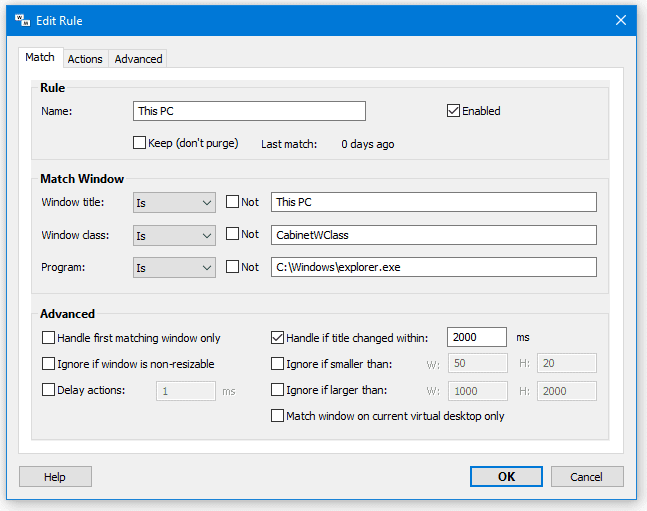This screenshot has width=647, height=511.
Task: Close the Edit Rule dialog
Action: click(620, 20)
